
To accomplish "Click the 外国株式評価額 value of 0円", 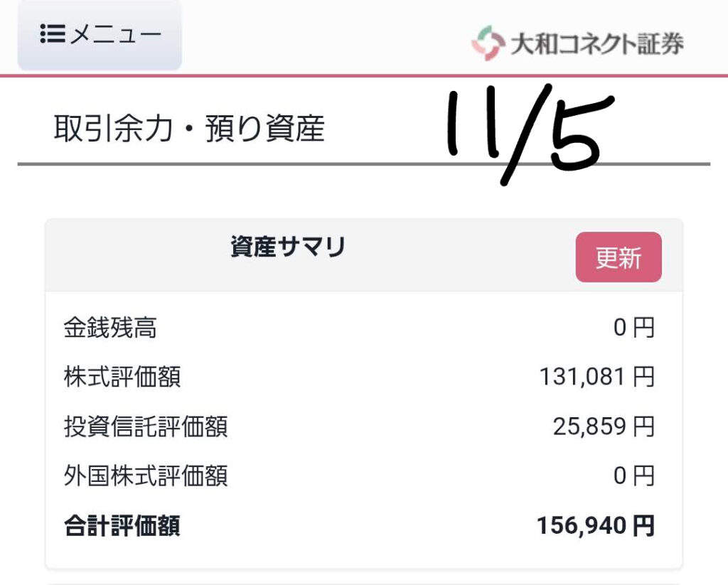I will (x=633, y=476).
